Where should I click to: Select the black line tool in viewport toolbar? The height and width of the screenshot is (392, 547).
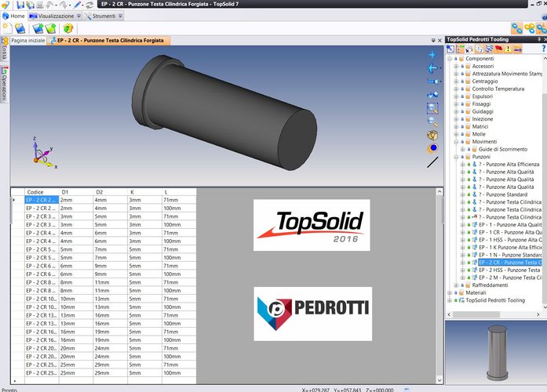432,162
